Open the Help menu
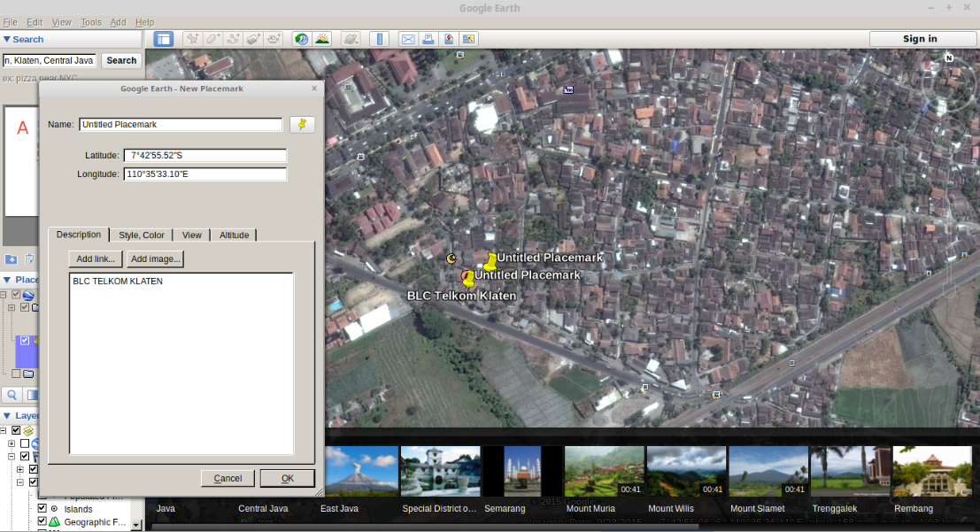Viewport: 980px width, 532px height. point(144,22)
